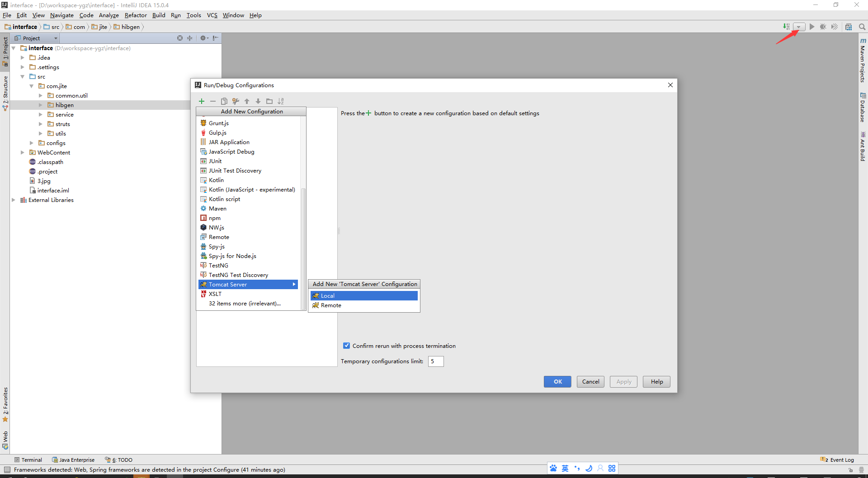Click the minus Remove Configuration icon
The image size is (868, 478).
click(x=213, y=101)
